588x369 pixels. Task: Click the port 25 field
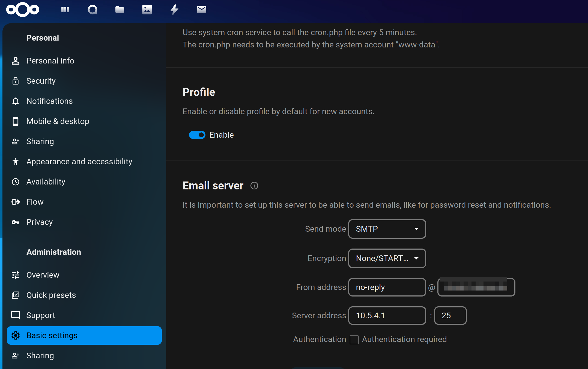coord(450,316)
